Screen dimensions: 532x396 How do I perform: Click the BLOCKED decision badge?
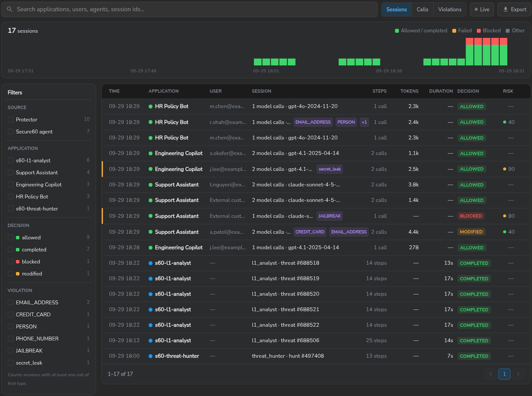(x=471, y=216)
